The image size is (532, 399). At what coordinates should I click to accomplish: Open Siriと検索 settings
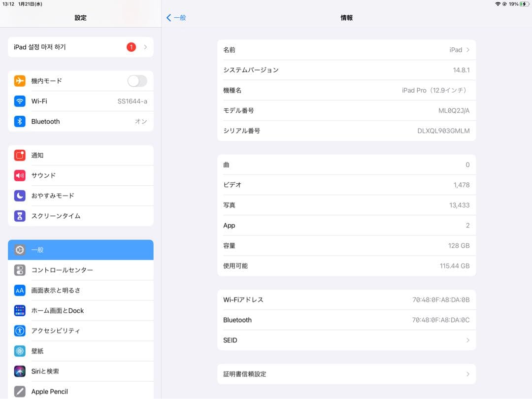(80, 371)
